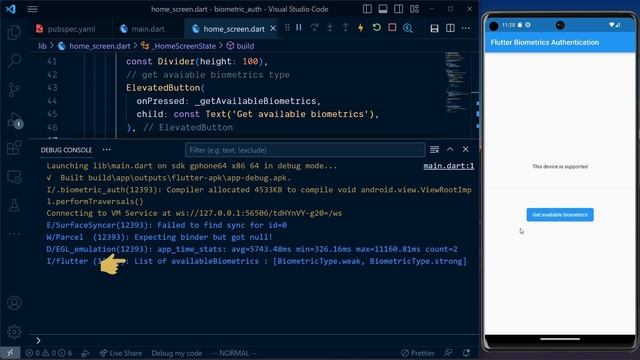Grab the debug toolbar drag handle
Image resolution: width=640 pixels, height=360 pixels.
pyautogui.click(x=287, y=27)
